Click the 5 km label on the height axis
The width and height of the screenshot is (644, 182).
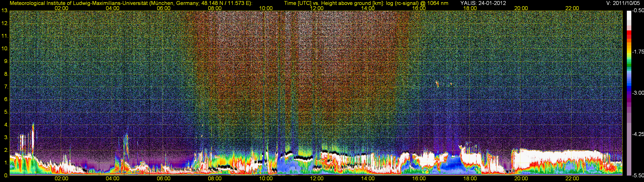[6, 112]
